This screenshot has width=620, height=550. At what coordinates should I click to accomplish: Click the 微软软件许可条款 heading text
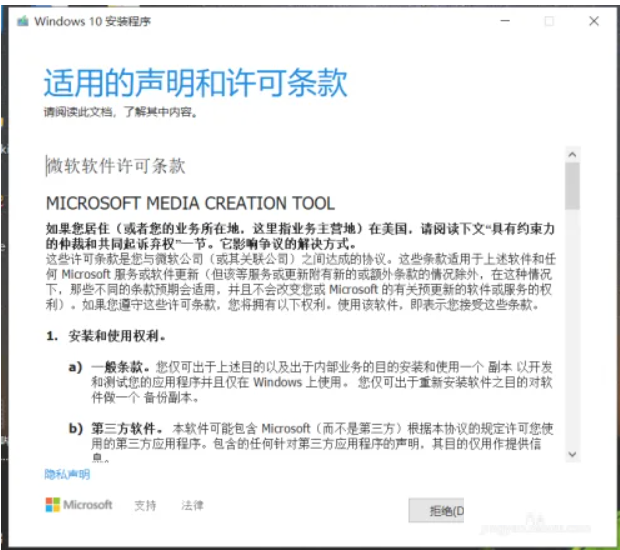click(x=116, y=165)
